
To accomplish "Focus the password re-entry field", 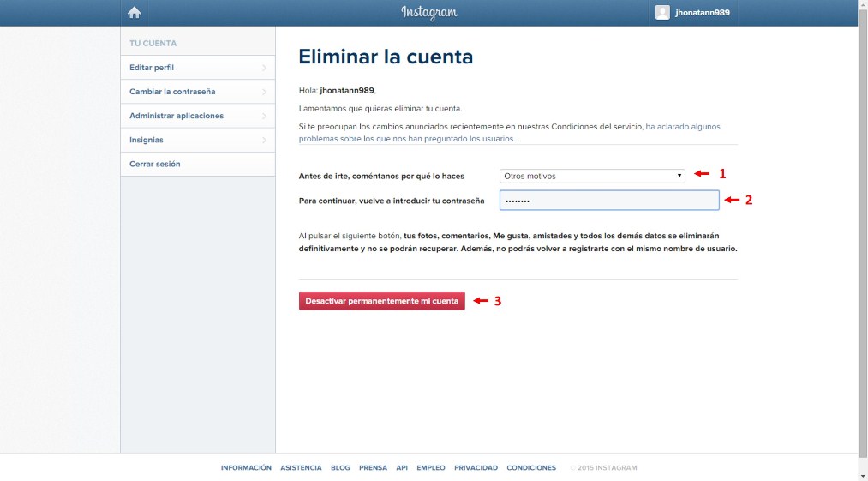I will point(609,200).
